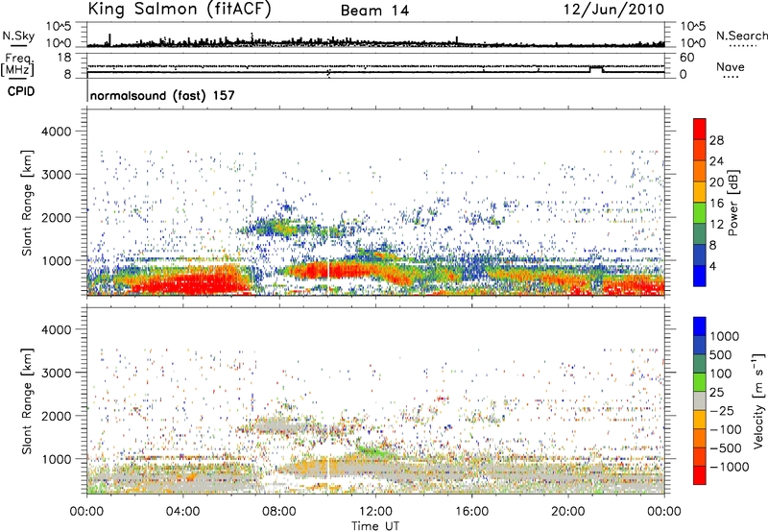Click the Nave legend label
This screenshot has height=532, width=768.
point(731,67)
